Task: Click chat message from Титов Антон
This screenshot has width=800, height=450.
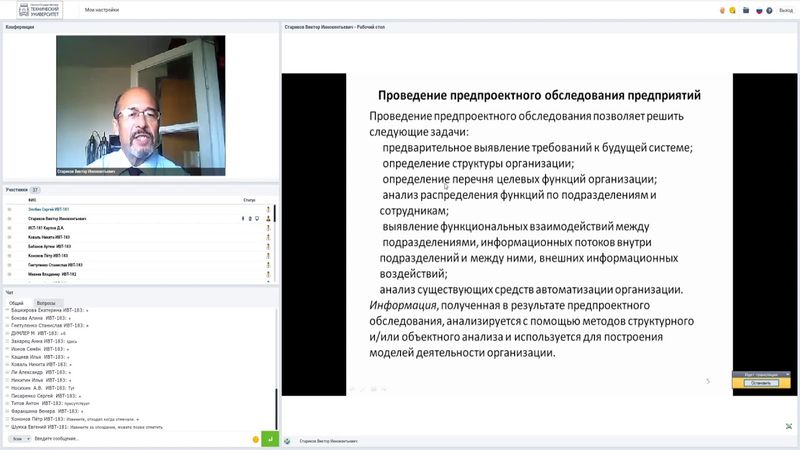Action: [x=50, y=403]
